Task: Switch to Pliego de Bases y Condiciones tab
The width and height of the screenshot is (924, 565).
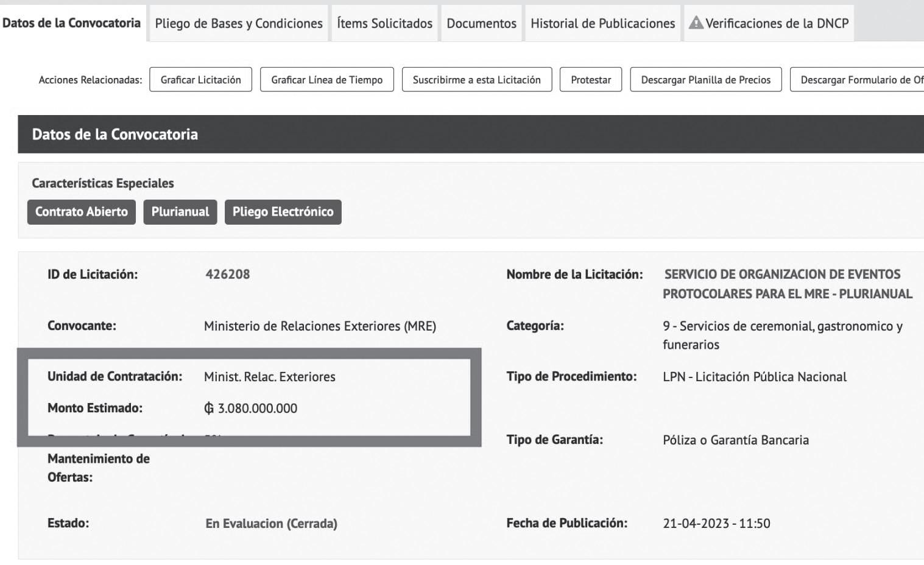Action: pos(239,23)
